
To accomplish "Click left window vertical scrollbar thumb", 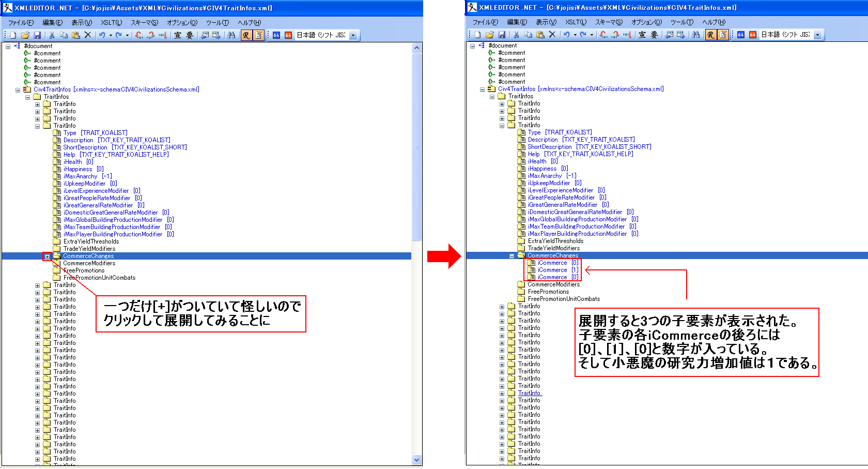I will coord(417,146).
